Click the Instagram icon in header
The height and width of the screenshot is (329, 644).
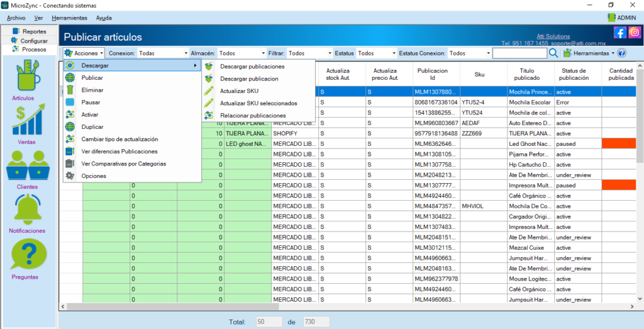(635, 32)
